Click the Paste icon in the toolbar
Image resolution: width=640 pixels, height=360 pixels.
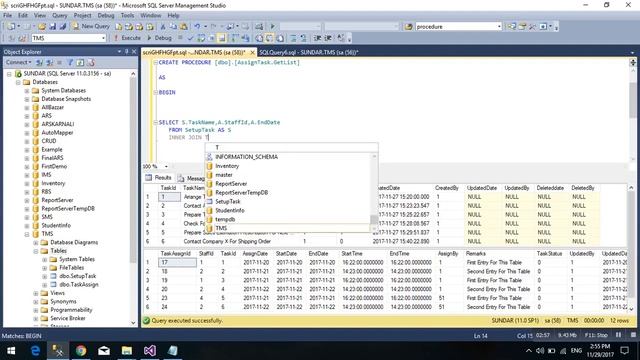click(x=184, y=27)
